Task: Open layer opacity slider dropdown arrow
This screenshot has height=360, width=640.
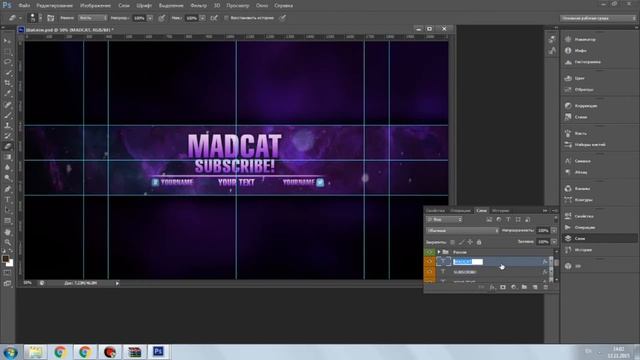Action: click(554, 231)
